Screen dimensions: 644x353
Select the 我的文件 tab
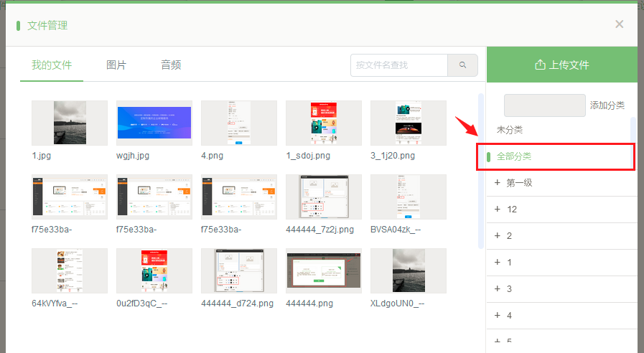click(x=52, y=65)
